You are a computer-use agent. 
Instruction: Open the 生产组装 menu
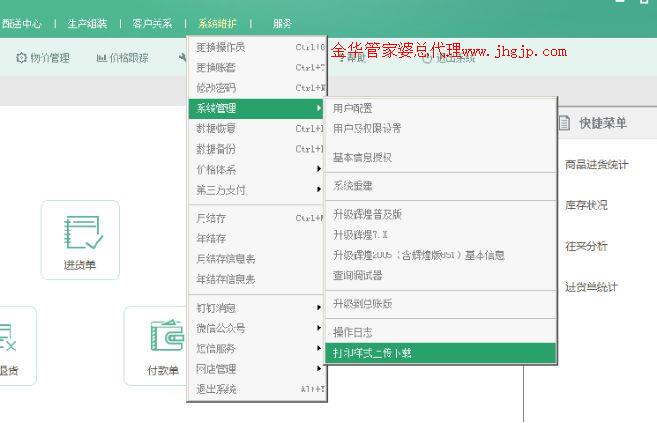tap(87, 23)
